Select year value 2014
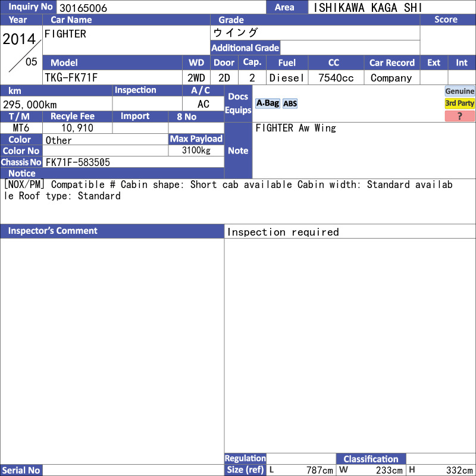This screenshot has width=476, height=476. click(x=19, y=39)
